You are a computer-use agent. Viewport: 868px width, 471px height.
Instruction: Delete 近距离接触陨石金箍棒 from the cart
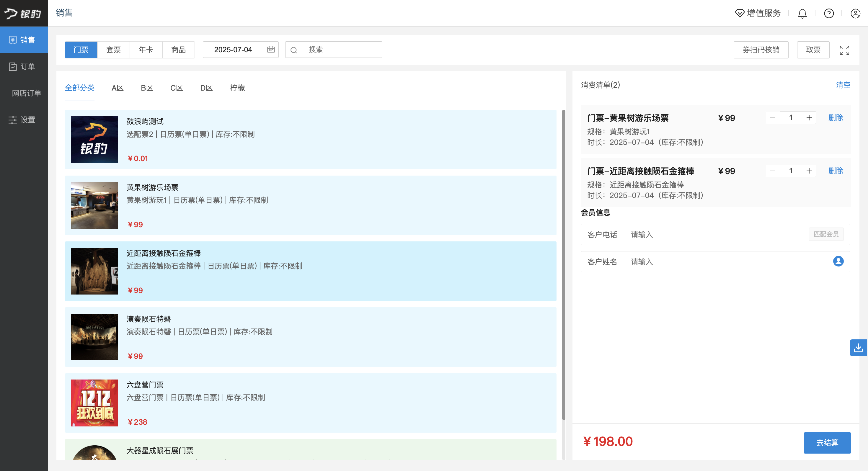(x=836, y=171)
